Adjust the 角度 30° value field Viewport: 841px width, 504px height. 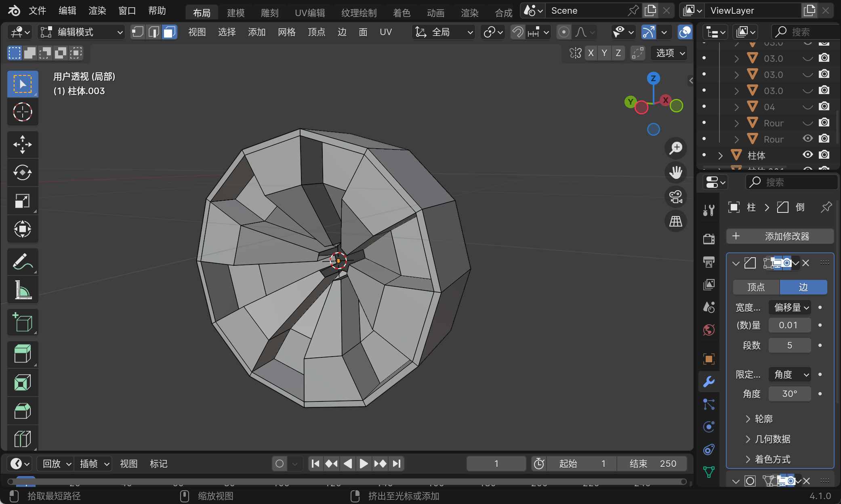(790, 394)
